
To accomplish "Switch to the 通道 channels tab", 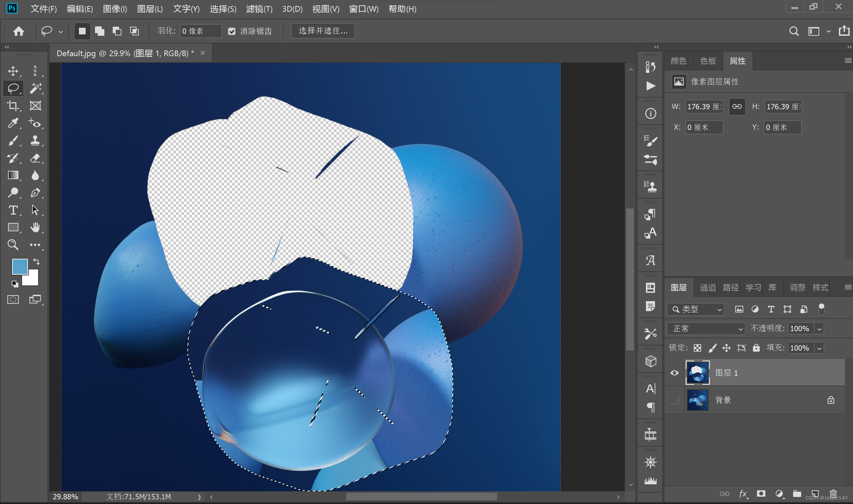I will [708, 288].
